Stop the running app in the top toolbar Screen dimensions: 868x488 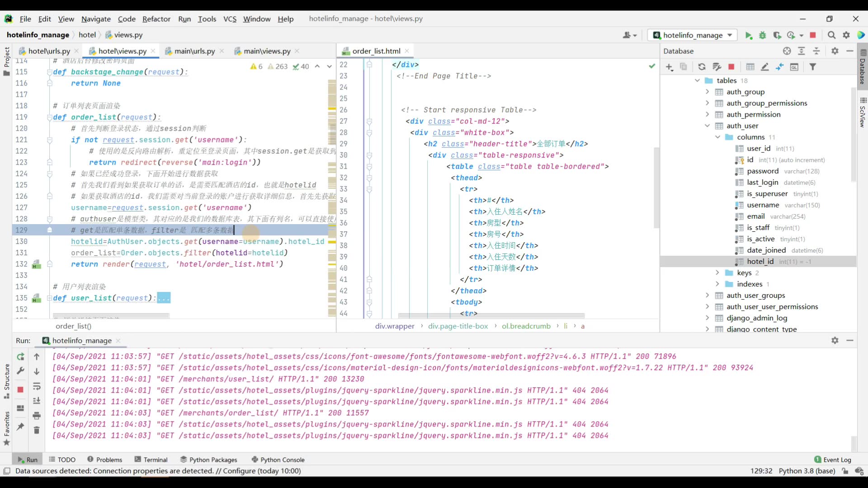click(813, 35)
